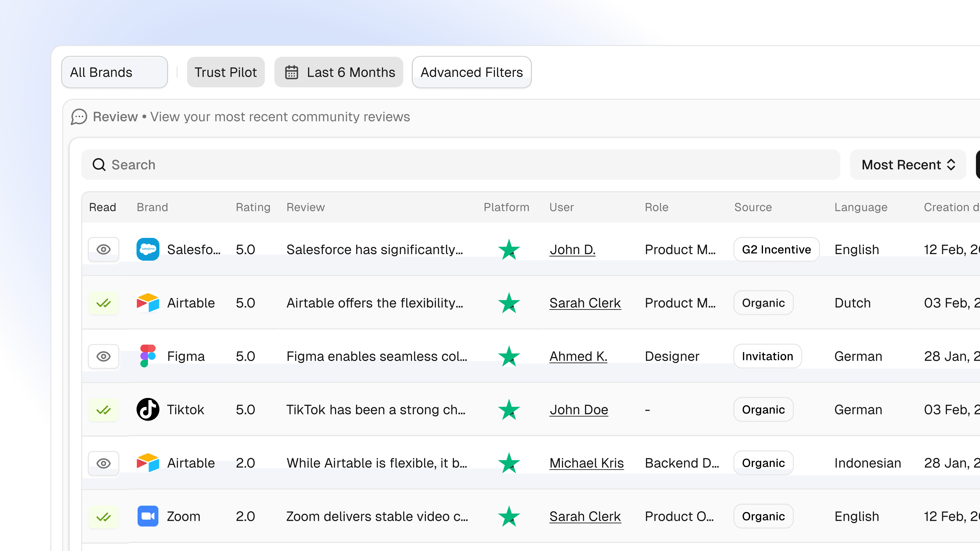Sort by the Rating column header
980x551 pixels.
click(x=253, y=207)
